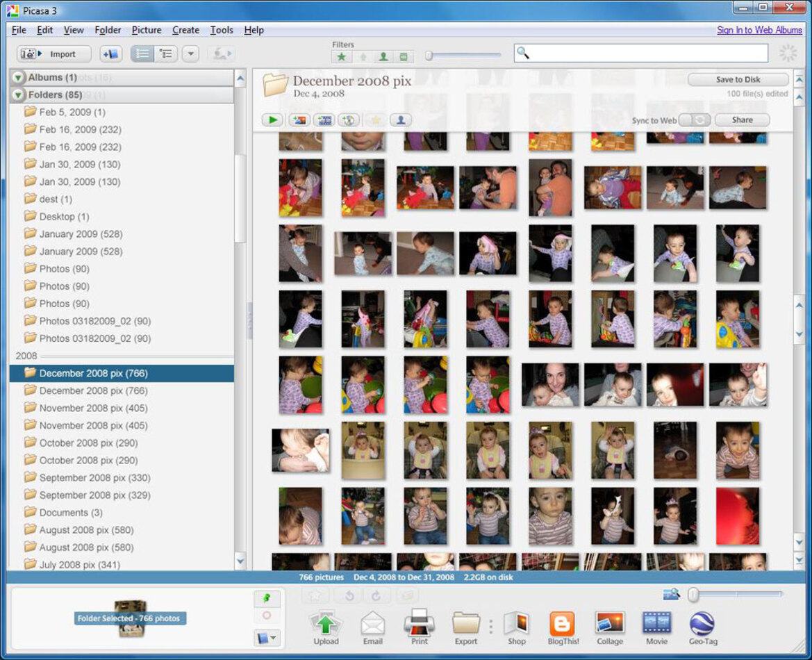
Task: Rotate photo clockwise
Action: [x=376, y=596]
